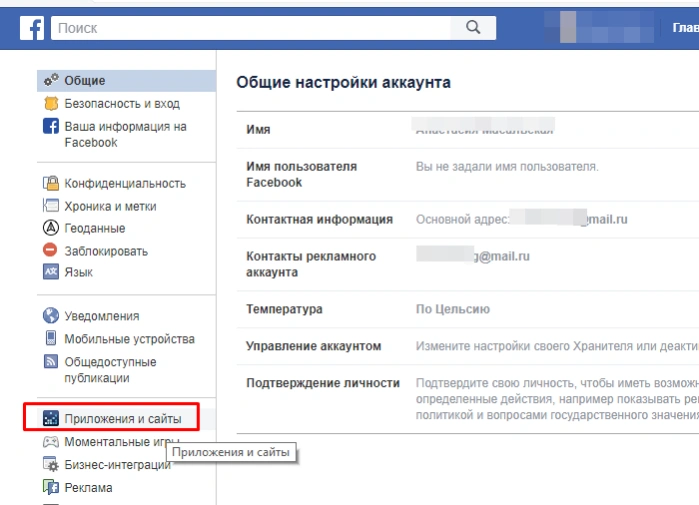Click the RSS icon for Общедоступные публикации
699x505 pixels.
[x=51, y=361]
